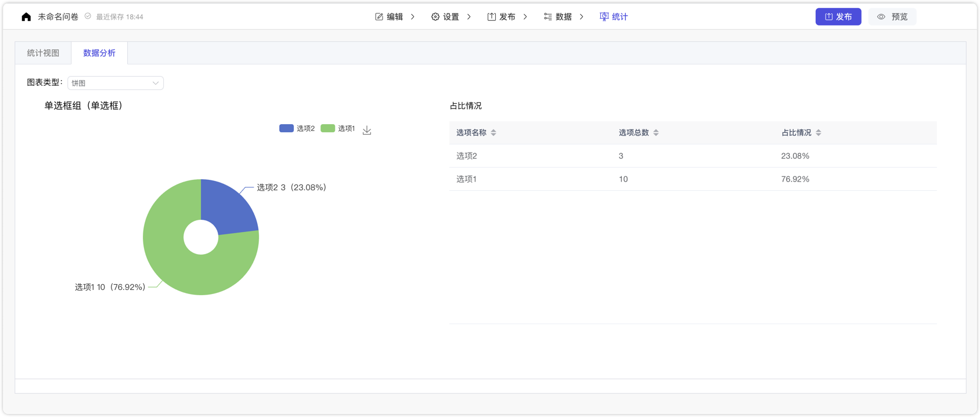Click the home icon
Image resolution: width=980 pixels, height=417 pixels.
26,17
